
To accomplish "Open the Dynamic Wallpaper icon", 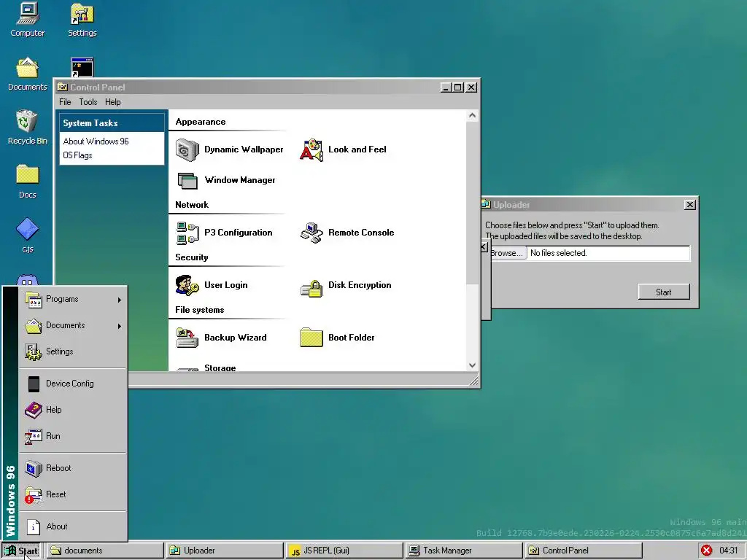I will pyautogui.click(x=187, y=149).
